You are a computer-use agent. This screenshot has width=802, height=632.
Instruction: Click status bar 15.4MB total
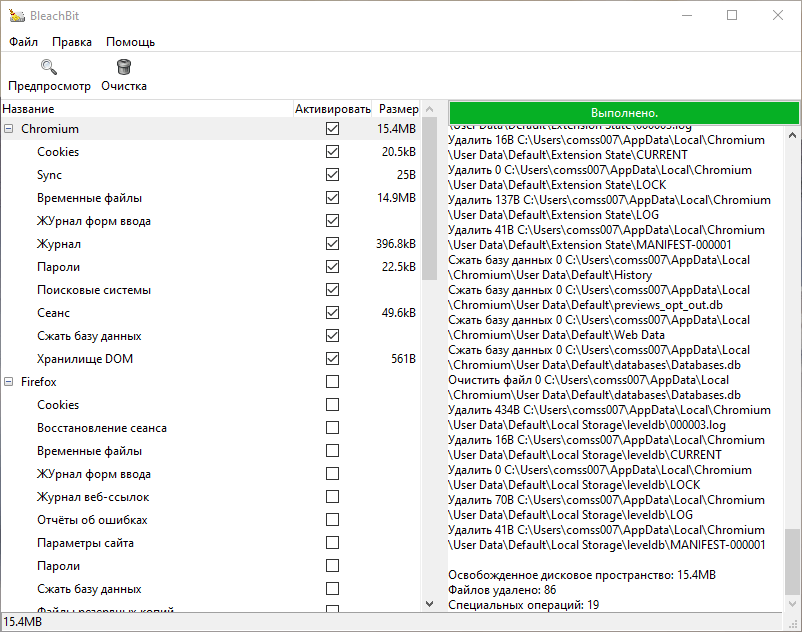[x=23, y=622]
